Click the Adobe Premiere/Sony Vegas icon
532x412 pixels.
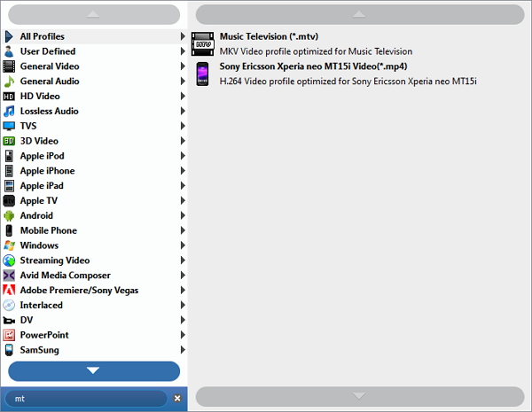pyautogui.click(x=9, y=291)
